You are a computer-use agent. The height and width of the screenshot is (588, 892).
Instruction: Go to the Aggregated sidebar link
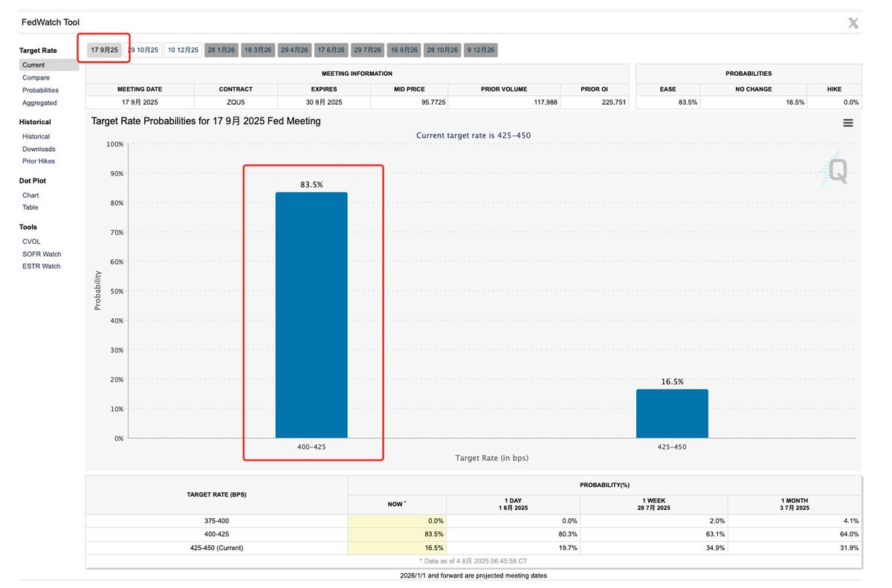click(x=39, y=103)
